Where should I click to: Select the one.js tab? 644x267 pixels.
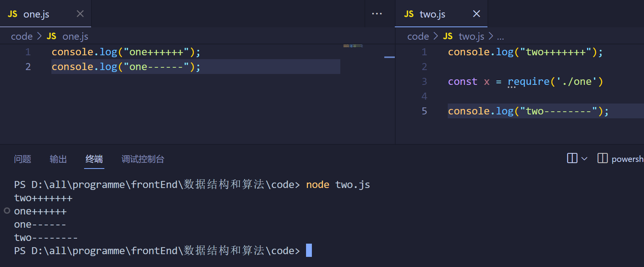point(36,14)
